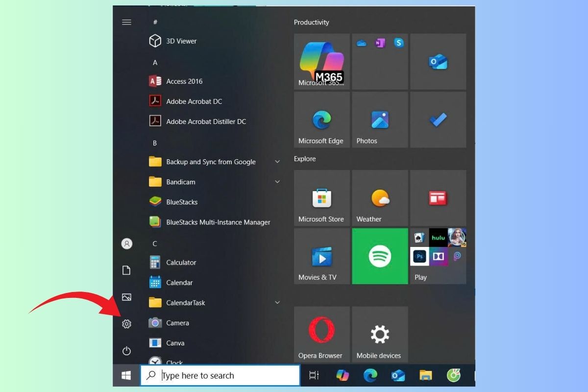Open the OneDrive, OneNote, Skype folder tile

380,61
